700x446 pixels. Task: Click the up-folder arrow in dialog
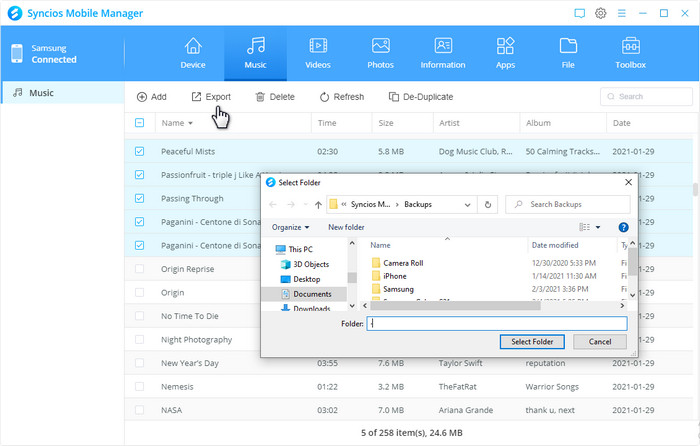coord(318,205)
